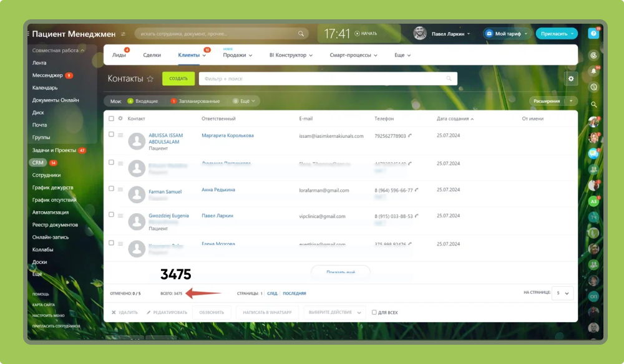Screen dimensions: 624x364
Task: Open the Расширения arrow dropdown
Action: (x=571, y=101)
